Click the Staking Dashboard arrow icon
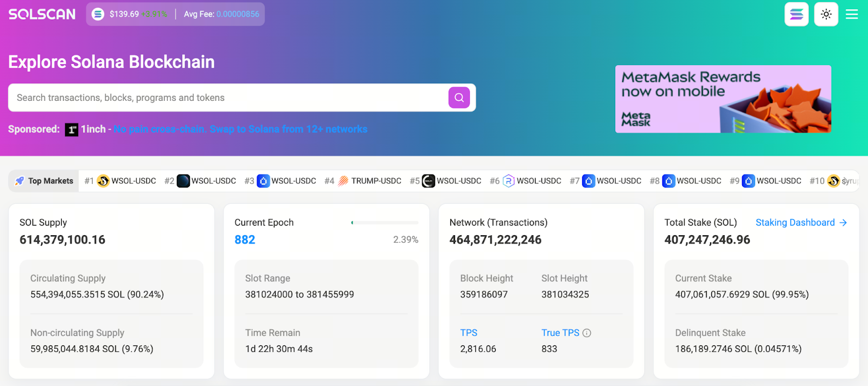 (x=843, y=223)
